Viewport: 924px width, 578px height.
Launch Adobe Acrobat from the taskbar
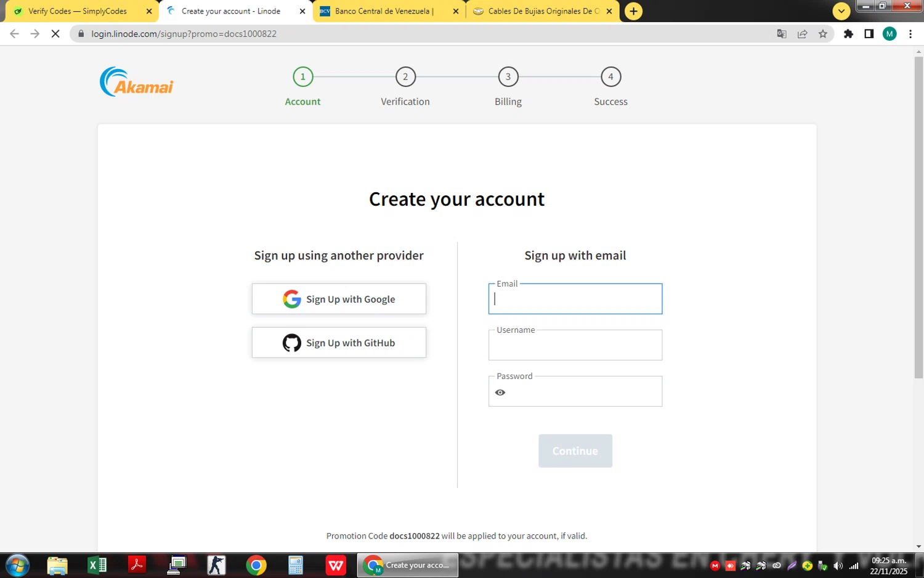coord(137,565)
